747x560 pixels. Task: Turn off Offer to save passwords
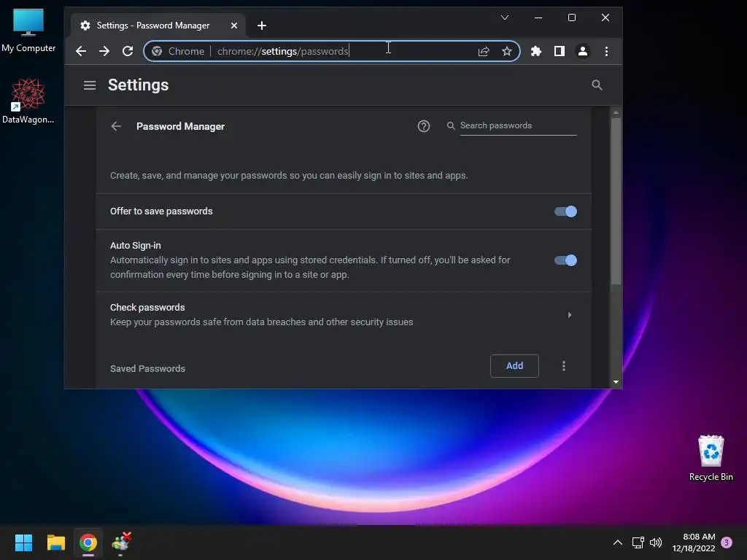point(565,211)
